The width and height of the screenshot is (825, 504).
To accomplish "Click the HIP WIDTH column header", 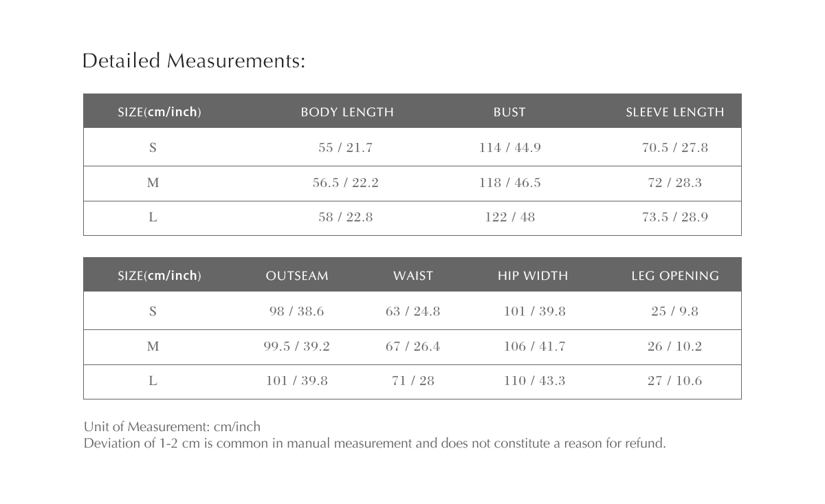I will click(533, 276).
